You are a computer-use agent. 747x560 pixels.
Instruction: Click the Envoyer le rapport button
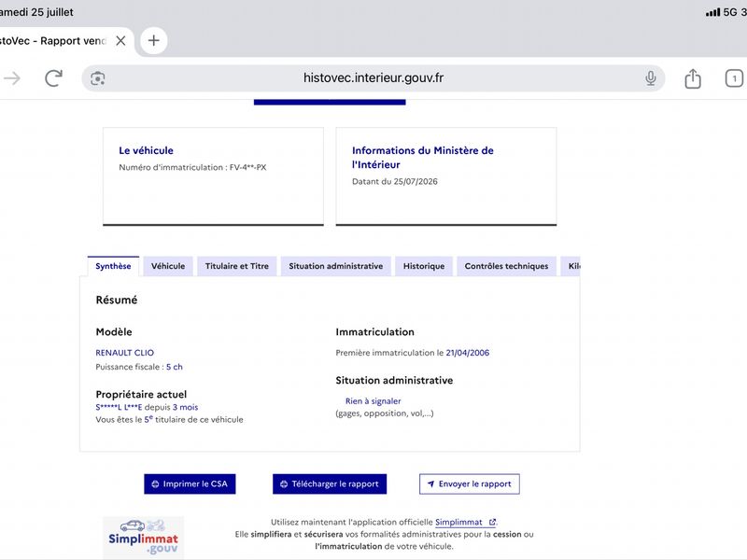[x=470, y=483]
